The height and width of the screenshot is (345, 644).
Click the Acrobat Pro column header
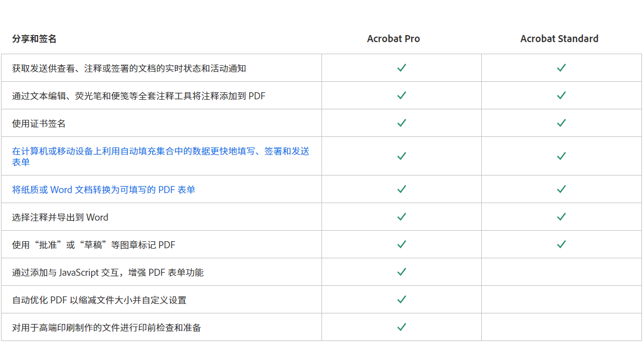[x=393, y=39]
